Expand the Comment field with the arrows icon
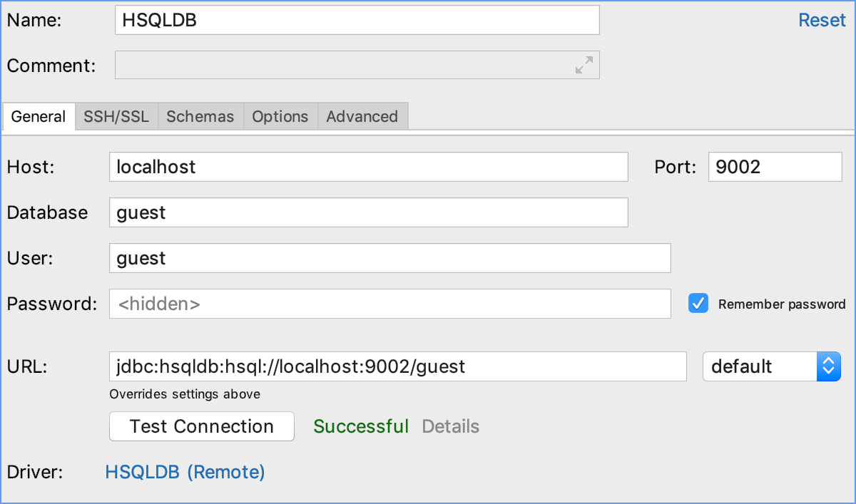 [x=584, y=65]
